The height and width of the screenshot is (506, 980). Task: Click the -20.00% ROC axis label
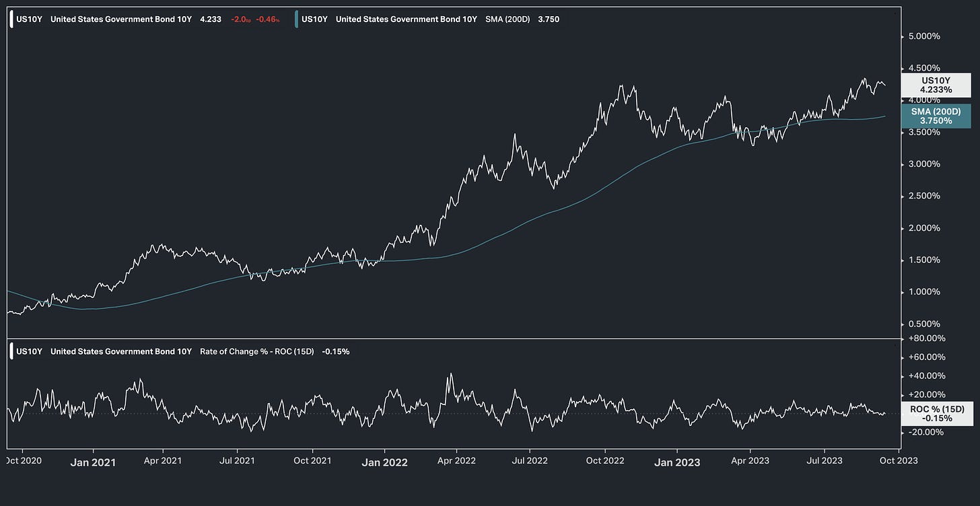point(926,432)
